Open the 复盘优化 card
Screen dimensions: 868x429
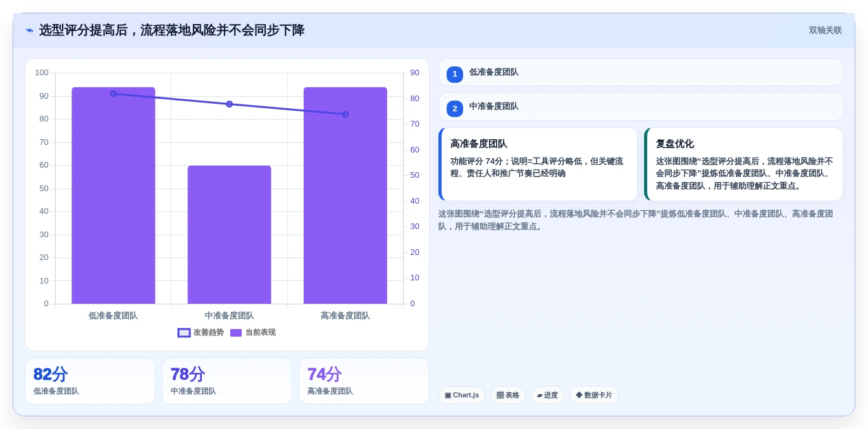pyautogui.click(x=743, y=164)
